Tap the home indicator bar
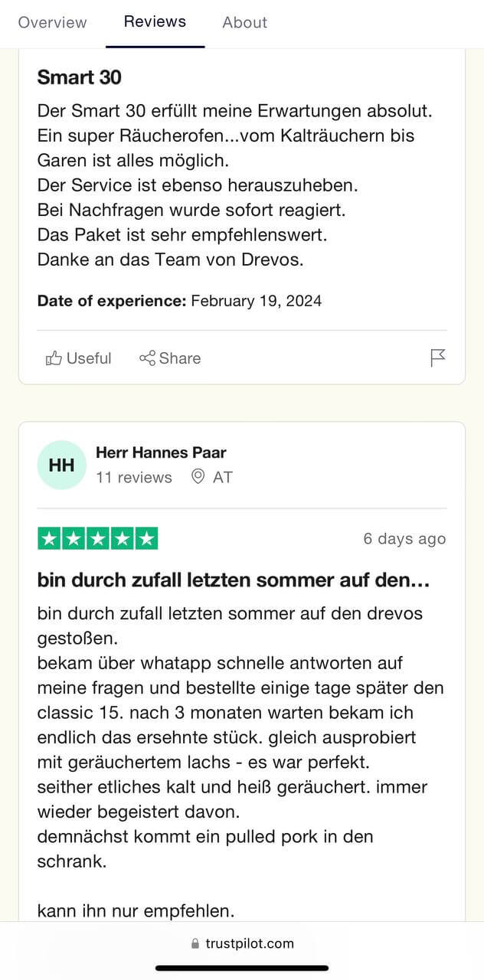Image resolution: width=484 pixels, height=980 pixels. coord(242,968)
